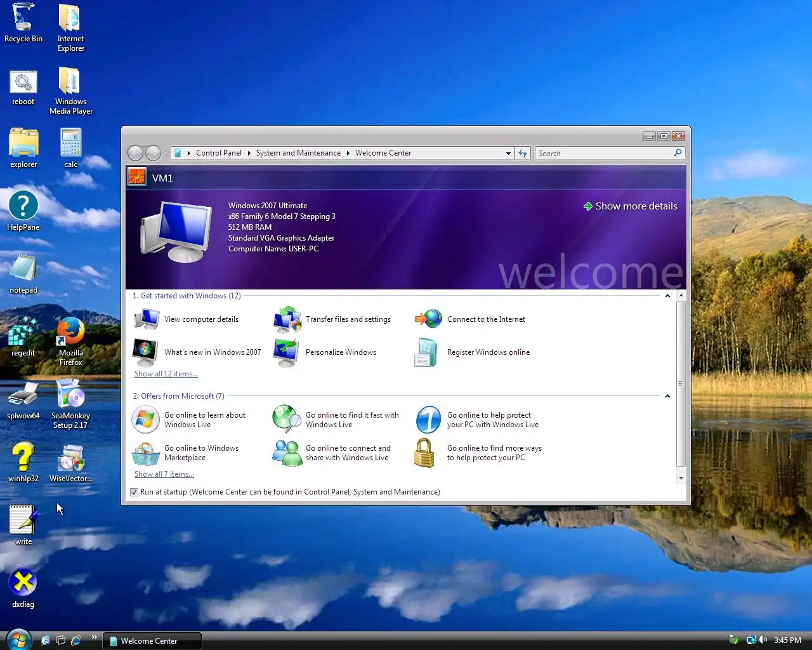Image resolution: width=812 pixels, height=650 pixels.
Task: Click the Search input field
Action: click(x=604, y=153)
